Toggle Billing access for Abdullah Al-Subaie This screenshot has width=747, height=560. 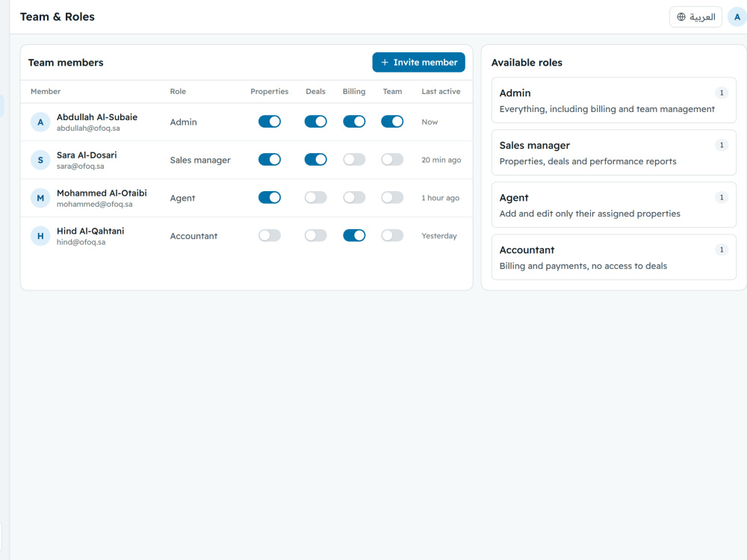click(x=354, y=122)
